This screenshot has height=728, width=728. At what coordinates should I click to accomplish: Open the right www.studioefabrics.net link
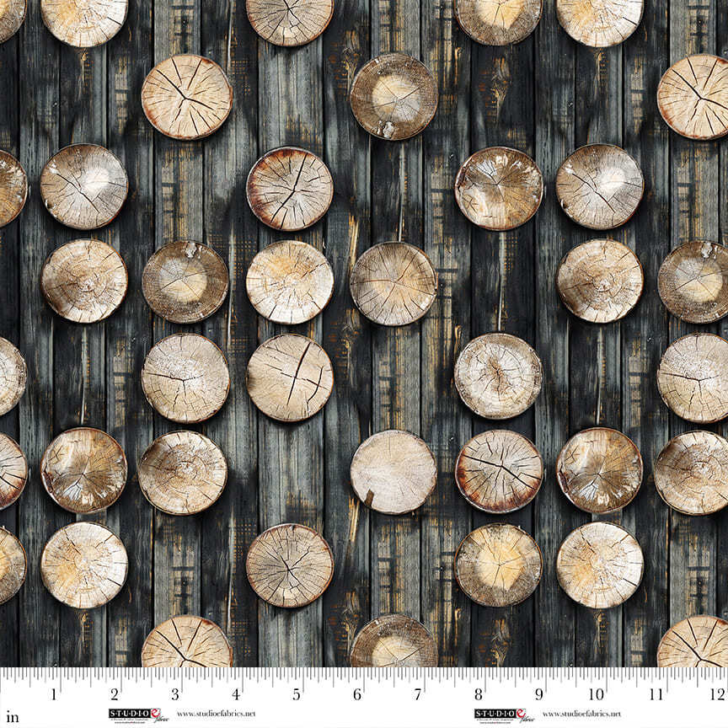coord(581,715)
